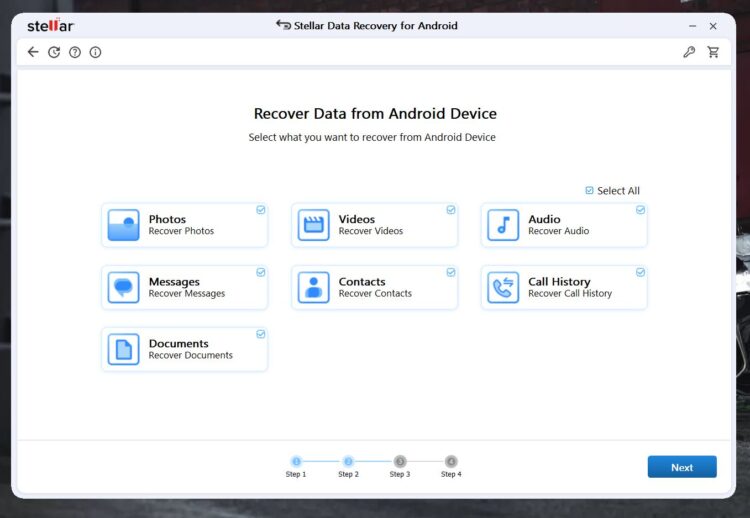Close the Stellar window
Viewport: 750px width, 518px height.
[713, 26]
